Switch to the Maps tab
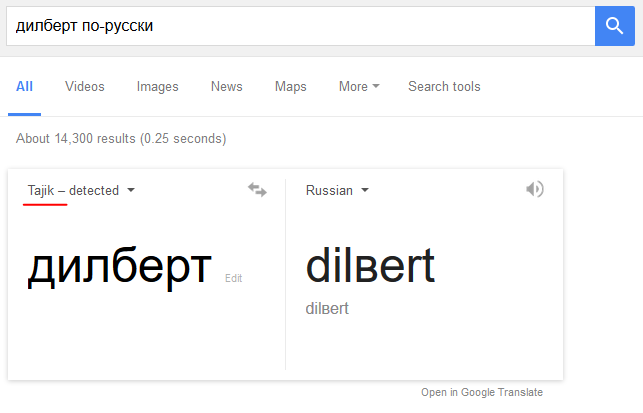This screenshot has width=643, height=413. [290, 87]
